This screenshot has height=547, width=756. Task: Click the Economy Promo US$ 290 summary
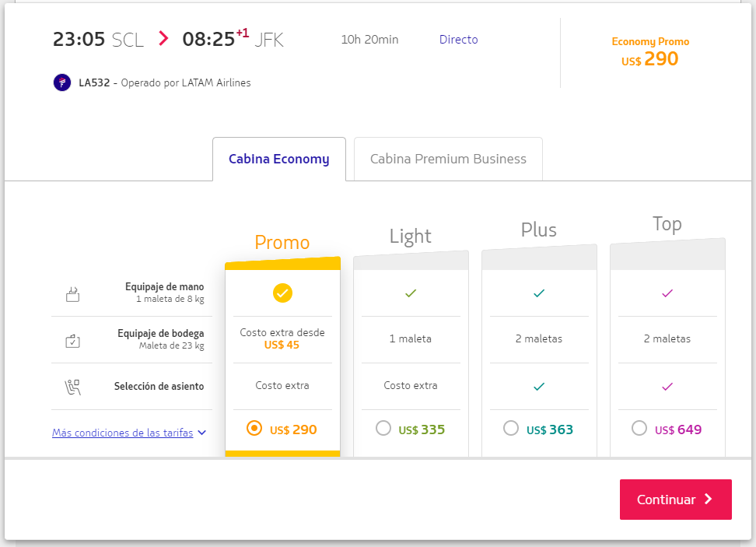(x=650, y=52)
